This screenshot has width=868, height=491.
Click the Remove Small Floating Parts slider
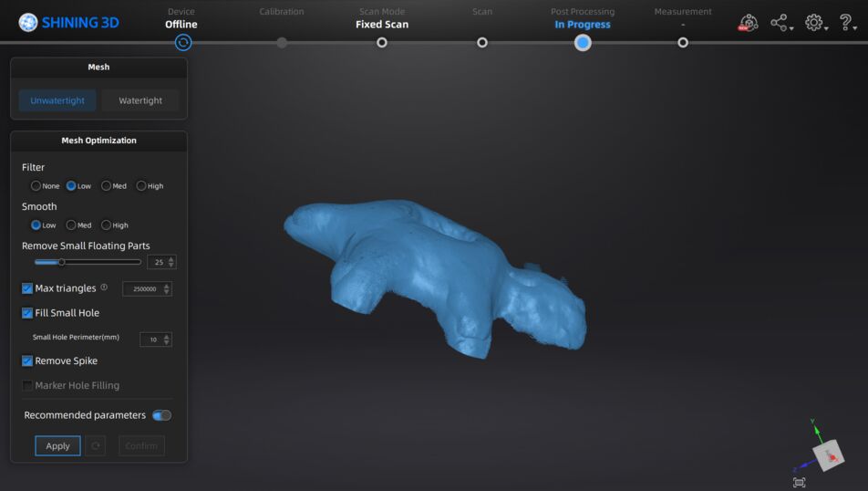tap(88, 262)
